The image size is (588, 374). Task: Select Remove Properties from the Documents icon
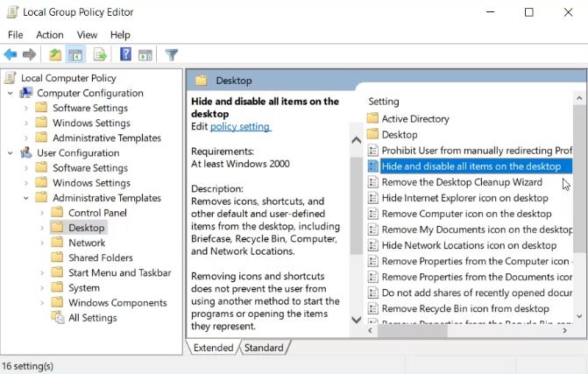tap(477, 277)
